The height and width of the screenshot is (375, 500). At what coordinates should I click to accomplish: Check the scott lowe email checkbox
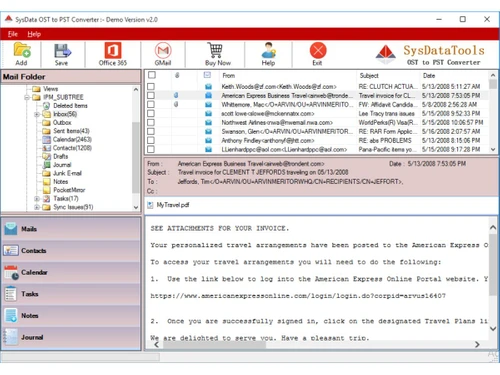(x=151, y=113)
